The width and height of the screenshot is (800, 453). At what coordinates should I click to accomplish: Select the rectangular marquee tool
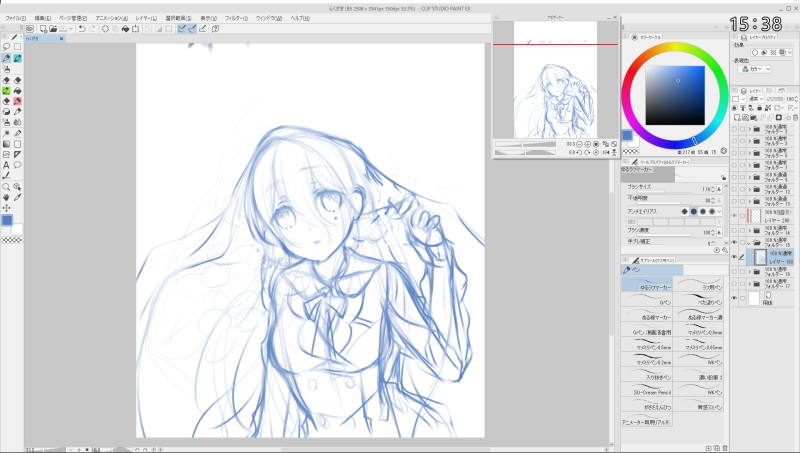17,47
